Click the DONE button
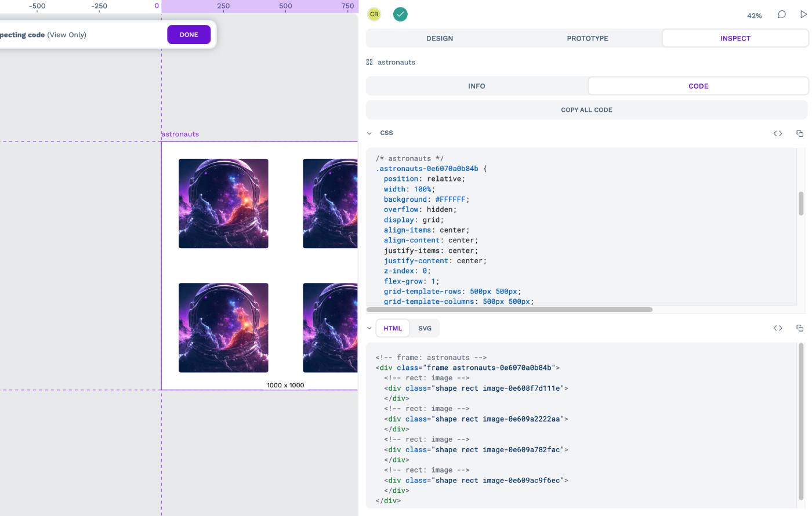 [x=189, y=35]
